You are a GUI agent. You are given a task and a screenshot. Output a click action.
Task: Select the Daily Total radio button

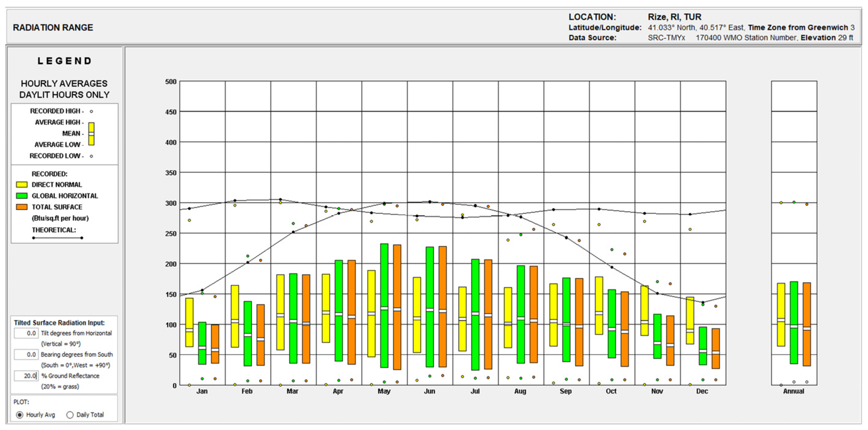coord(70,414)
